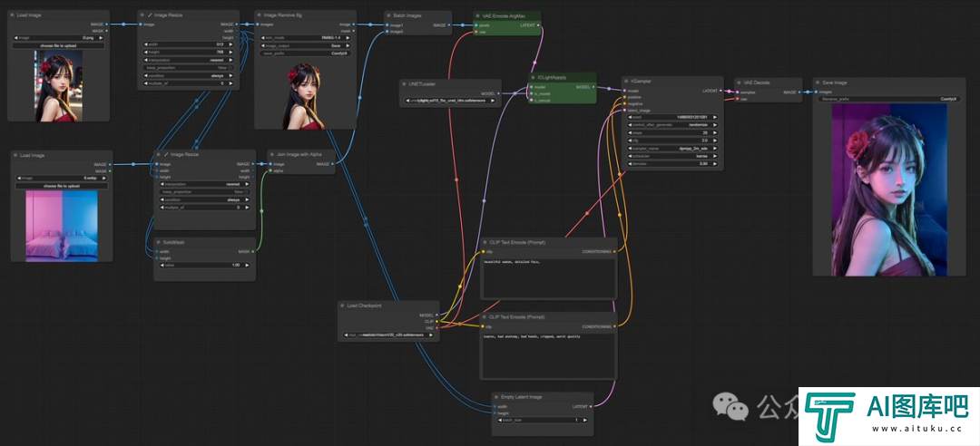Click the KSampler node title
The image size is (980, 446).
(x=642, y=82)
